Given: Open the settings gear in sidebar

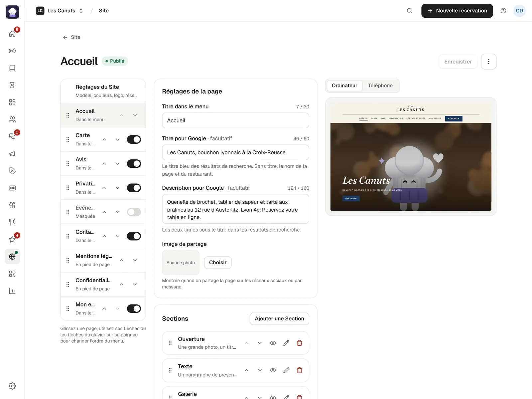Looking at the screenshot, I should click(12, 386).
